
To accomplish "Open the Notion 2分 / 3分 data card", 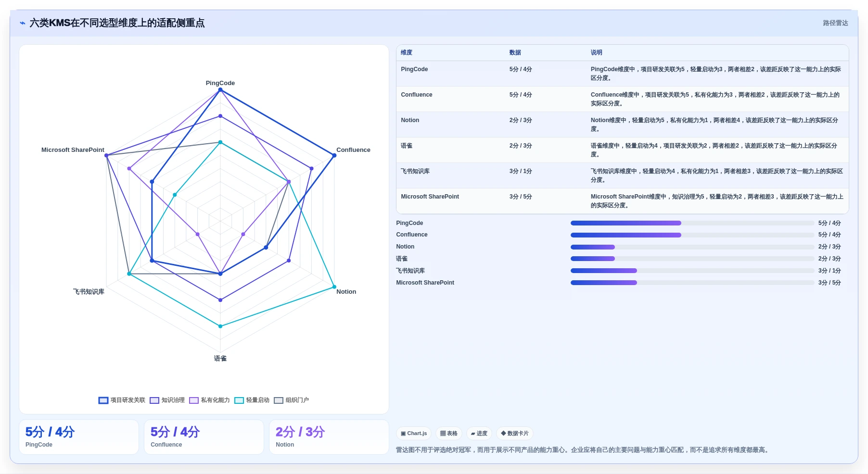I will pos(329,437).
